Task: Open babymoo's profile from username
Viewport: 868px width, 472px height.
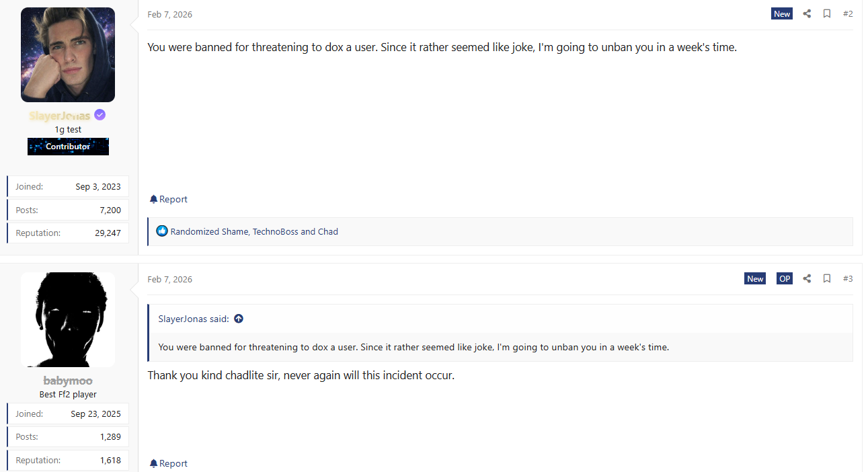Action: coord(68,381)
